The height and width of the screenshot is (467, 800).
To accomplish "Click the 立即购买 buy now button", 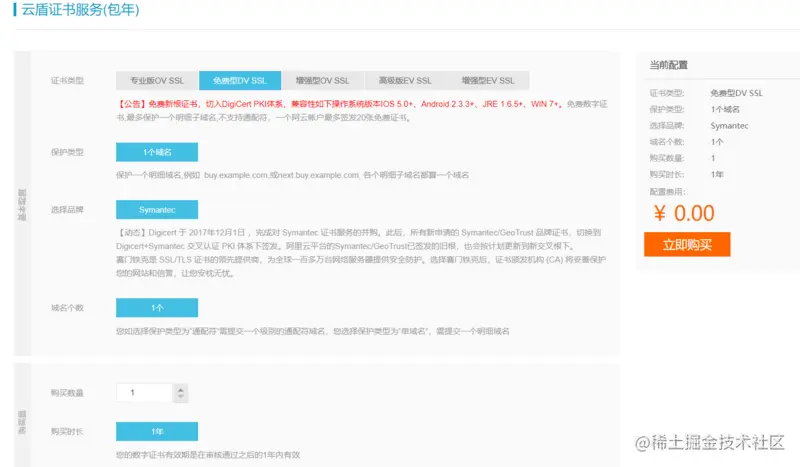I will pos(687,244).
